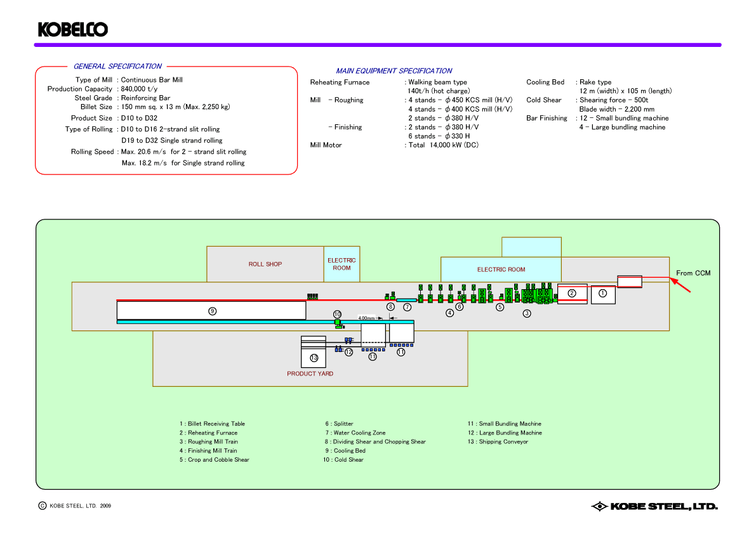The width and height of the screenshot is (756, 534).
Task: Click Total 14,000 kW (DC) value
Action: click(x=444, y=145)
